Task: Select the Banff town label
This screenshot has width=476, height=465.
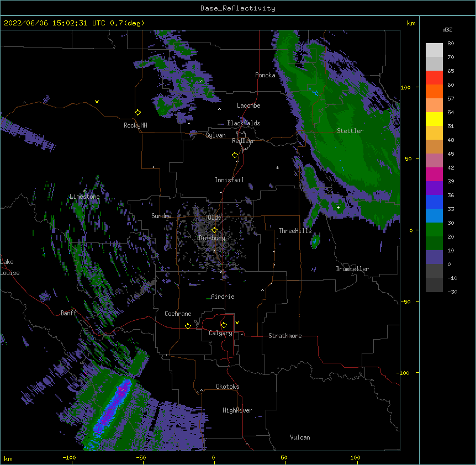Action: tap(68, 313)
